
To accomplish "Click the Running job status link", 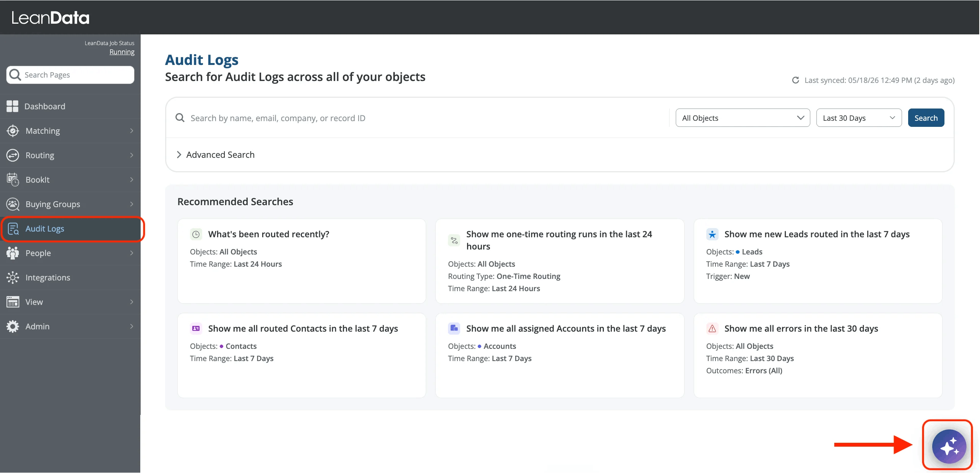I will (x=122, y=52).
